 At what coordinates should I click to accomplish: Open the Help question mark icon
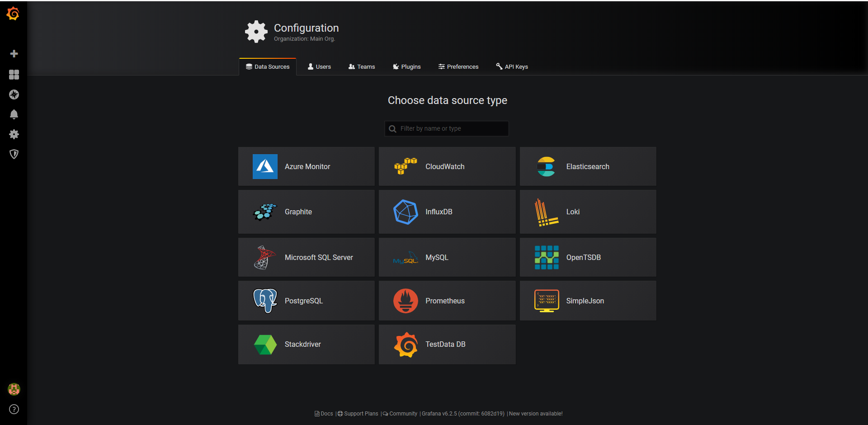[x=14, y=409]
